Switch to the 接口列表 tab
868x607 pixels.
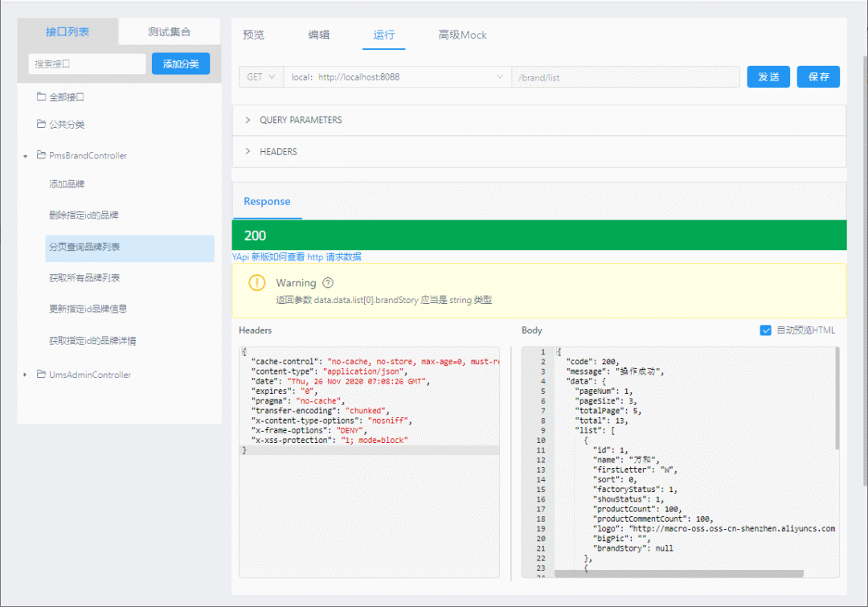68,31
